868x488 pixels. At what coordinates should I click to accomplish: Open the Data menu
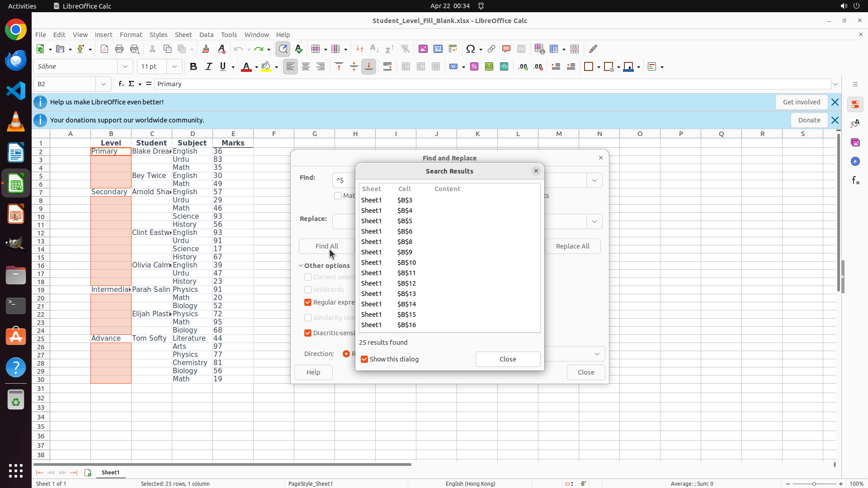click(x=206, y=35)
